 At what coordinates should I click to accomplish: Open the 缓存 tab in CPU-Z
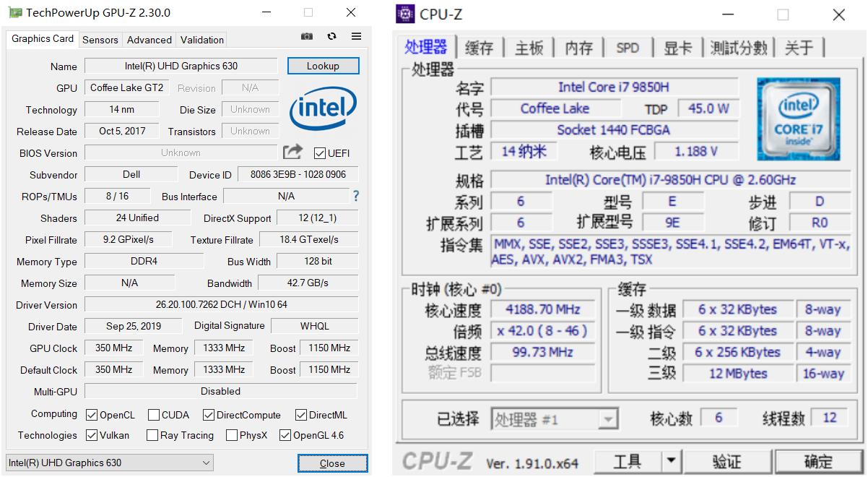(479, 47)
